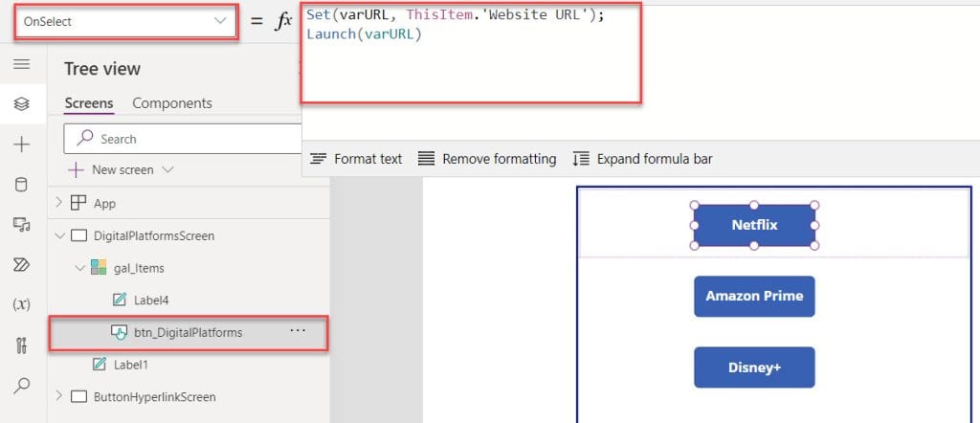Open the Insert plus icon in sidebar
Viewport: 980px width, 423px height.
21,145
